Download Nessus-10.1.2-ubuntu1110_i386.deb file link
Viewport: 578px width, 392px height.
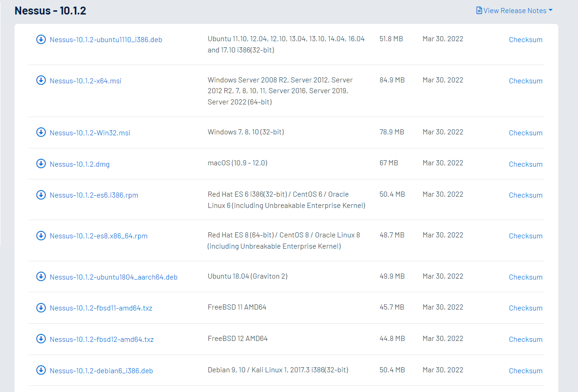(x=106, y=40)
